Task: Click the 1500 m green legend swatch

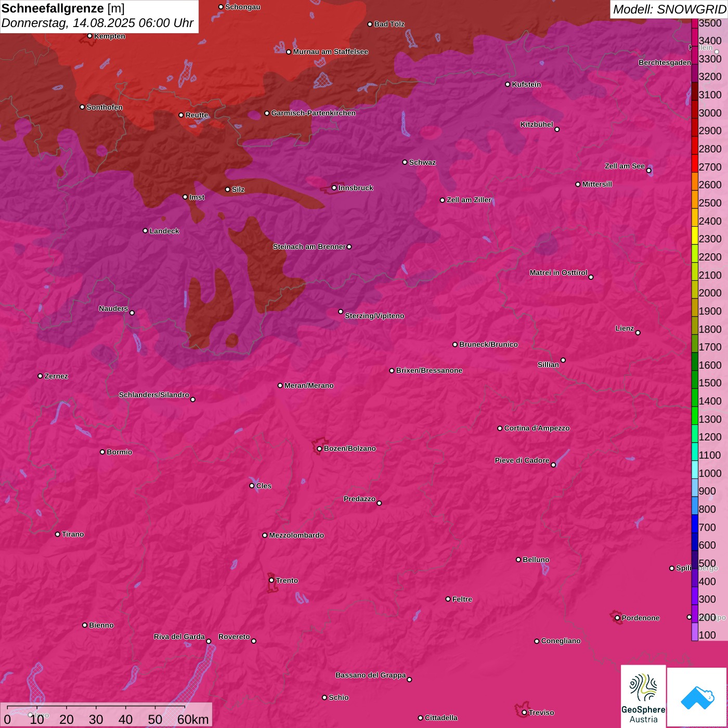Action: pos(694,380)
